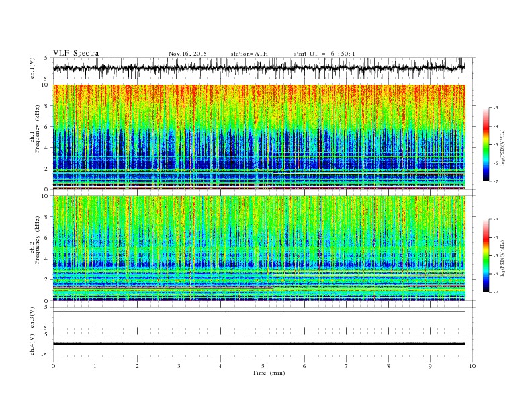Click the time axis tick label "1"
The image size is (532, 411).
95,366
